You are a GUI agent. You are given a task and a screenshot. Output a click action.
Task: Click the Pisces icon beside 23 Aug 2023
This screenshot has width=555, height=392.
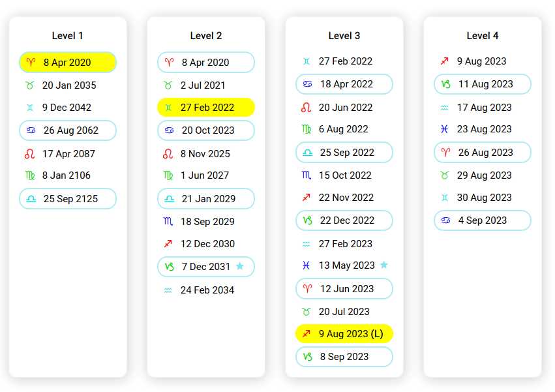[x=444, y=129]
